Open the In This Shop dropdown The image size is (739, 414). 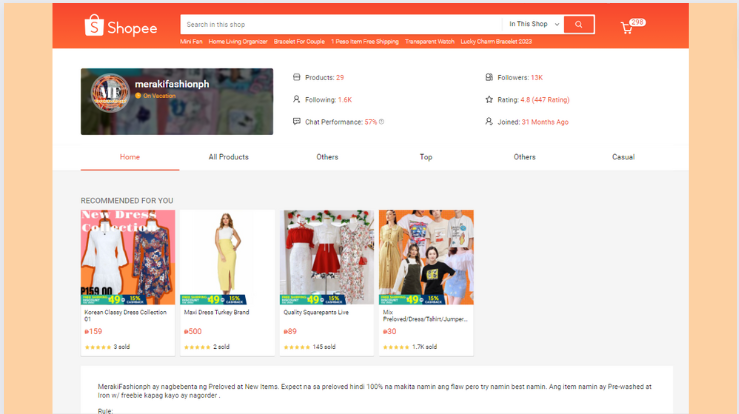click(534, 24)
